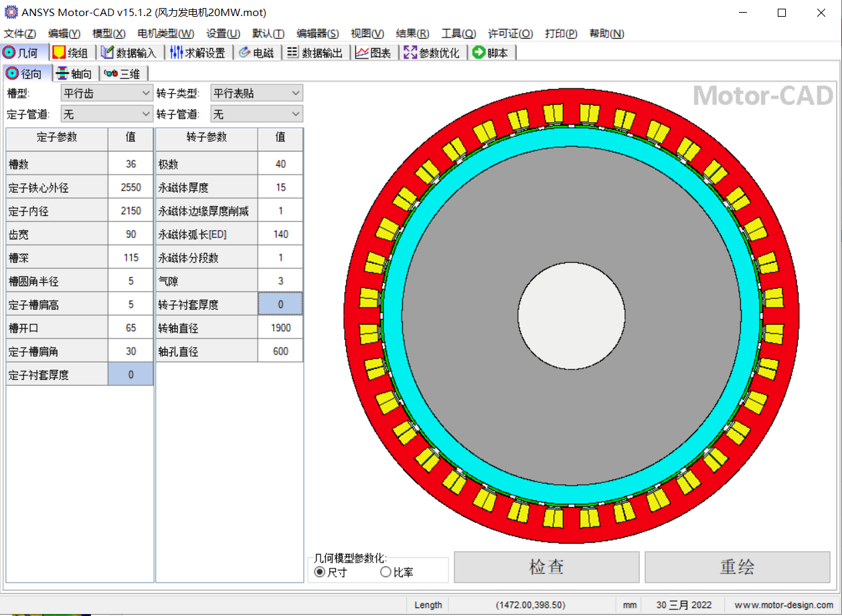Click the 槽圆角半径 value field
Screen dimensions: 842x616
click(x=131, y=281)
